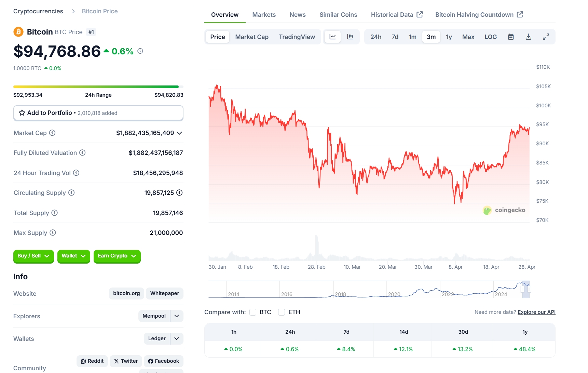The image size is (588, 373).
Task: Open the Wallet dropdown
Action: [x=73, y=256]
